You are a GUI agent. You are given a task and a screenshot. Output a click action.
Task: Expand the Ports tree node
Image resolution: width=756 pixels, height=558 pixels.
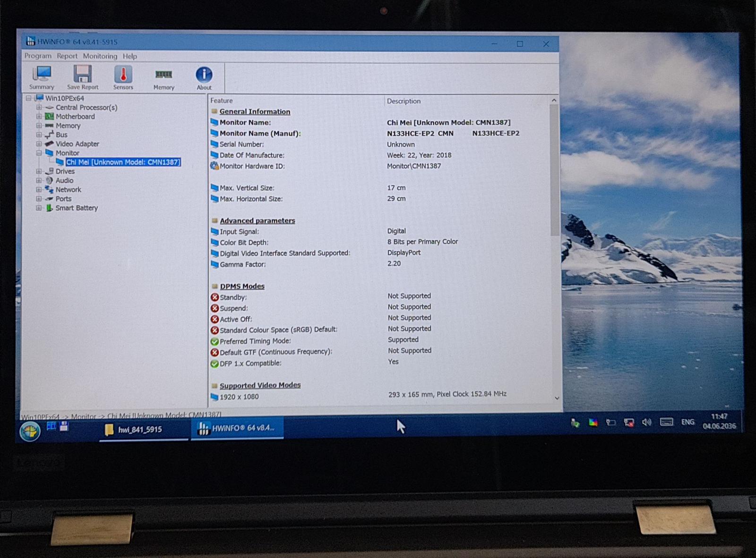[x=39, y=199]
